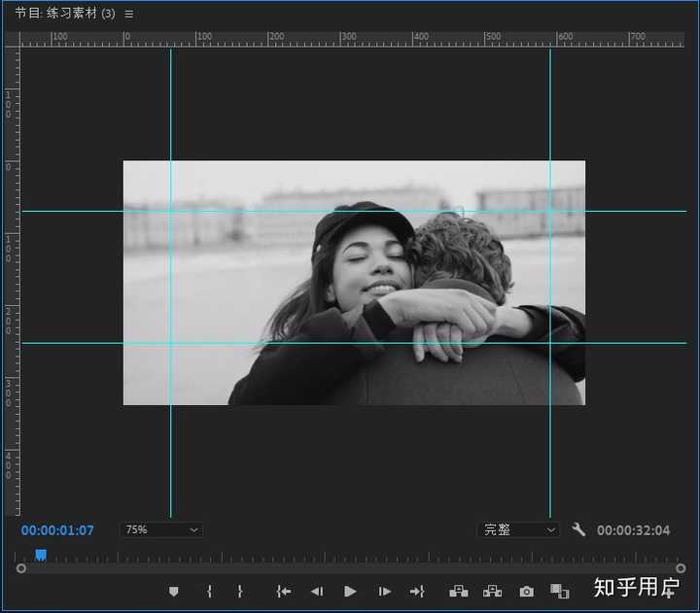700x613 pixels.
Task: Open the 完整 playback resolution dropdown
Action: pos(519,529)
